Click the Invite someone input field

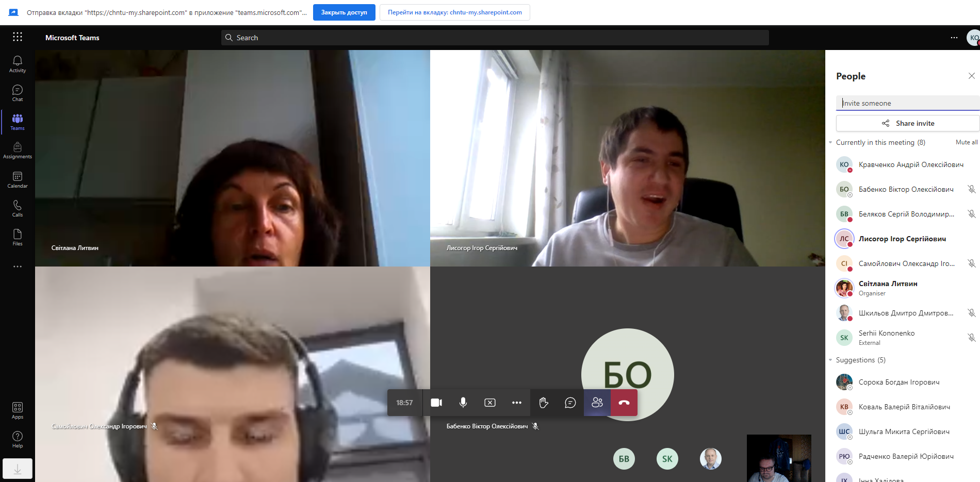click(908, 103)
